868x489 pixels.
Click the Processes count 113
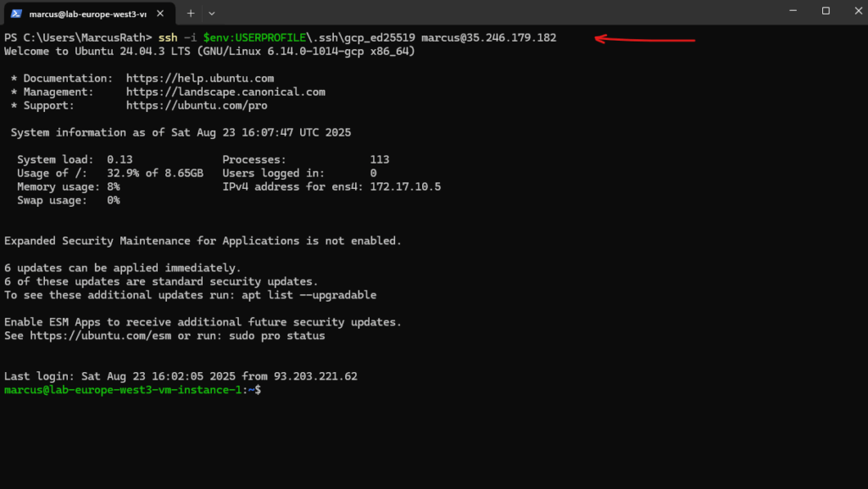380,160
